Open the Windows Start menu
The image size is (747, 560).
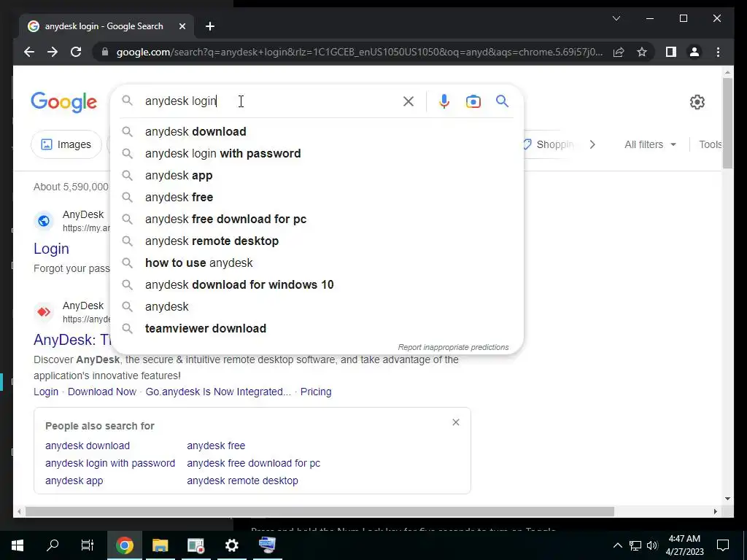coord(18,545)
